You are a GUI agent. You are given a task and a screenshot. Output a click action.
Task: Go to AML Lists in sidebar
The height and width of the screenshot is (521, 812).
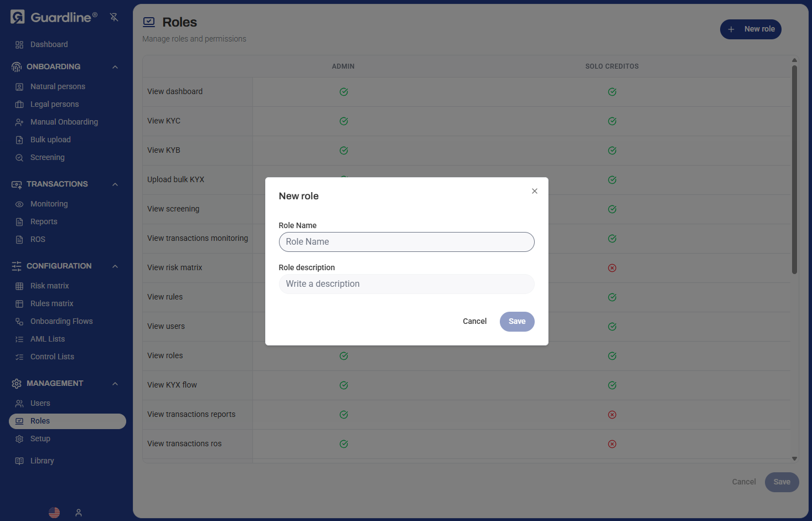pos(48,339)
